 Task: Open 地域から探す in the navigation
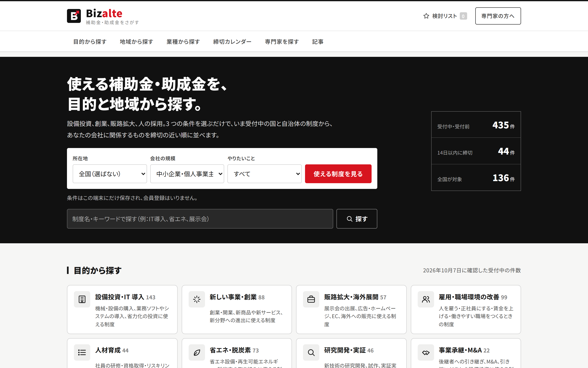coord(136,42)
